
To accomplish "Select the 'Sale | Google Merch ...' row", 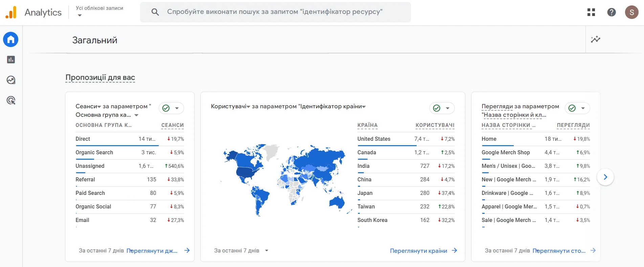I will [x=536, y=220].
